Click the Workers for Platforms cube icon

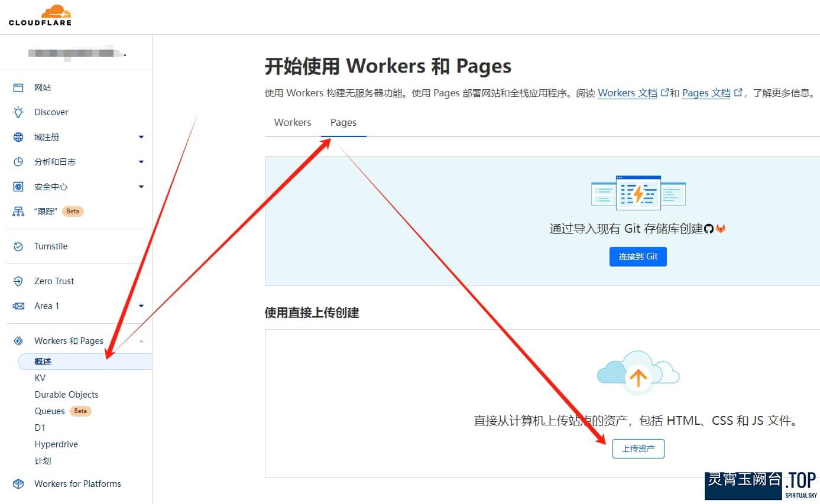[18, 484]
